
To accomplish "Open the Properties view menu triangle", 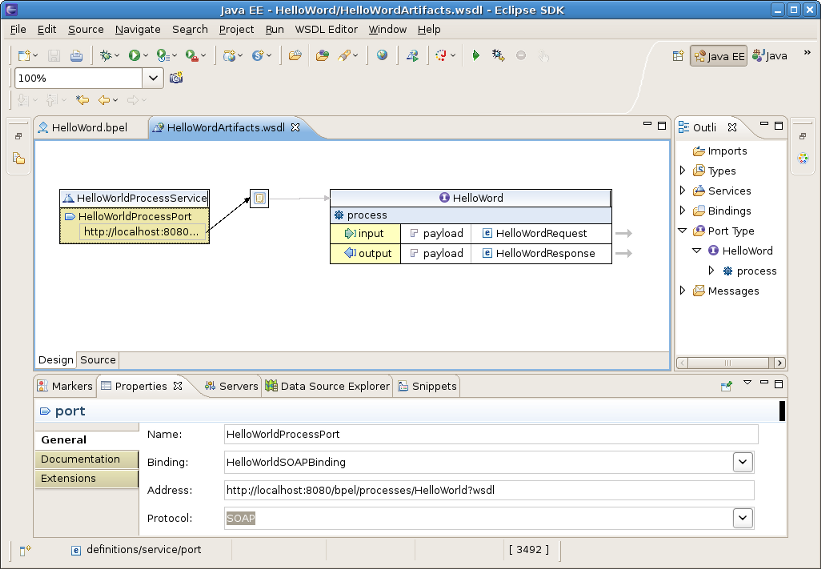I will (x=747, y=383).
